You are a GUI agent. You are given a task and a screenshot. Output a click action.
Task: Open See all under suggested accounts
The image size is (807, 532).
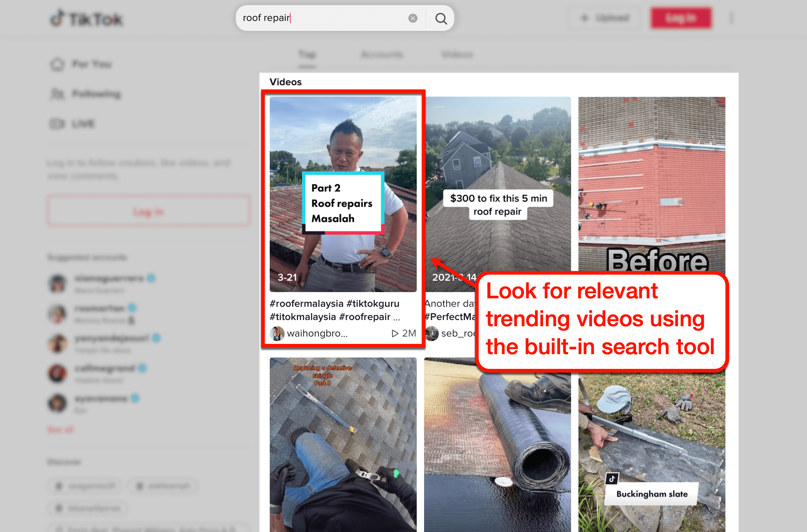pyautogui.click(x=60, y=429)
